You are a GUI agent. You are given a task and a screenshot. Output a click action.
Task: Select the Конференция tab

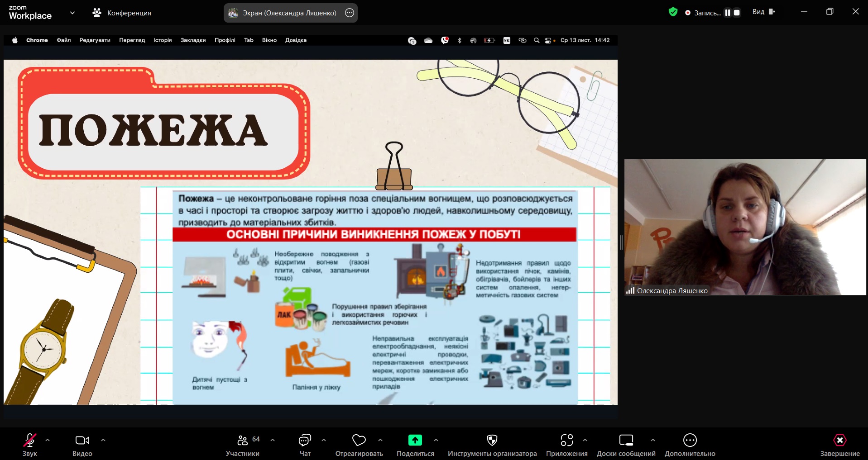[122, 13]
